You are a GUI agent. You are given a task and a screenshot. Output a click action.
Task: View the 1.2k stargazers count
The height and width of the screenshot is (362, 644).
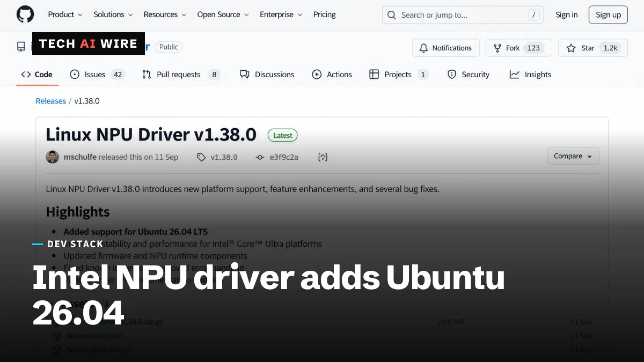pos(611,48)
